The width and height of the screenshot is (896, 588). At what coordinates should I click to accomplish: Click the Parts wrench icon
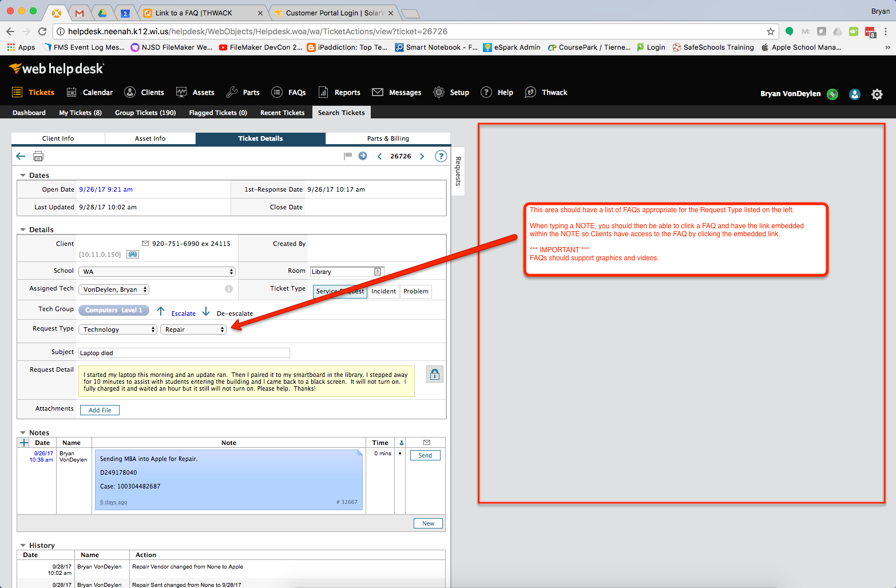(x=232, y=92)
